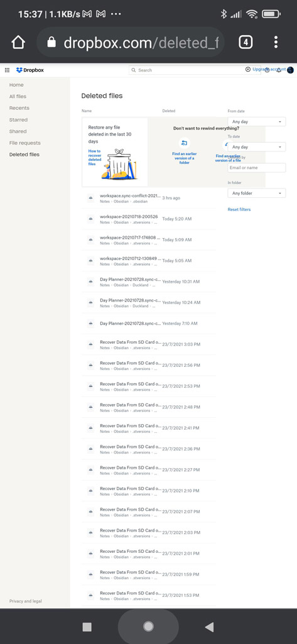The height and width of the screenshot is (644, 297).
Task: Click file icon for 23/7/2021 2:48 PM row
Action: click(x=91, y=407)
